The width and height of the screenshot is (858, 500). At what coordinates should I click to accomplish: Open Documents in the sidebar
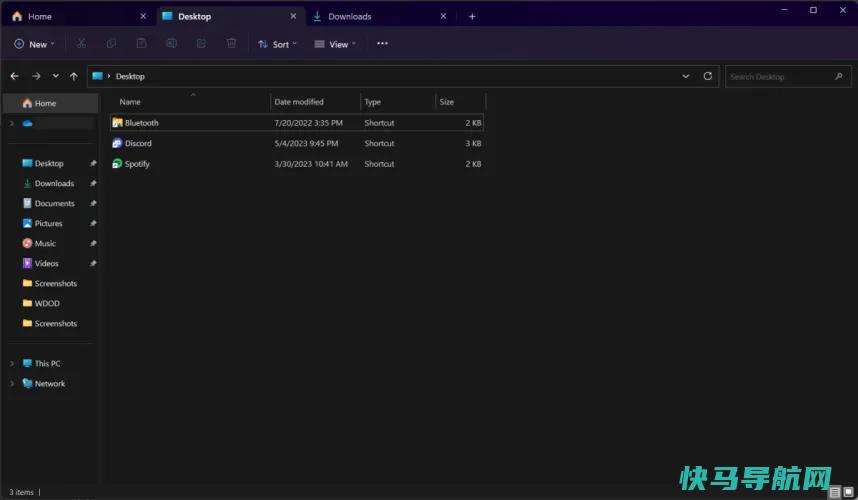(54, 203)
